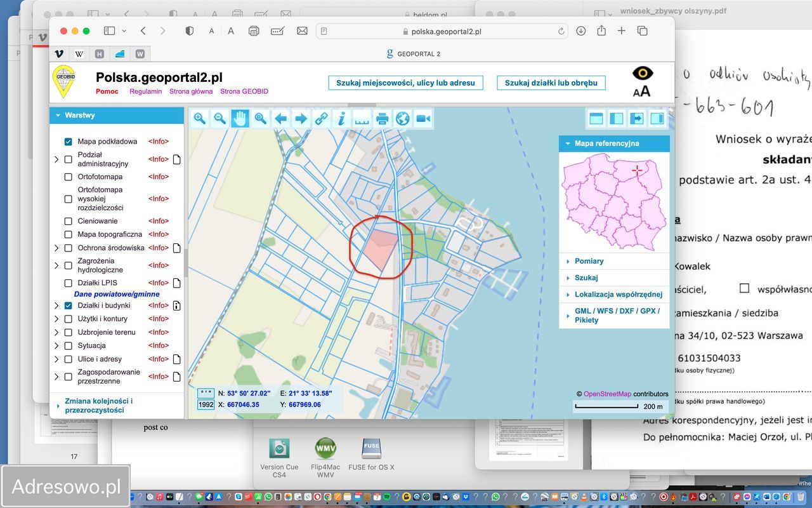This screenshot has width=812, height=508.
Task: Enable the Ortofotomapa layer checkbox
Action: (69, 177)
